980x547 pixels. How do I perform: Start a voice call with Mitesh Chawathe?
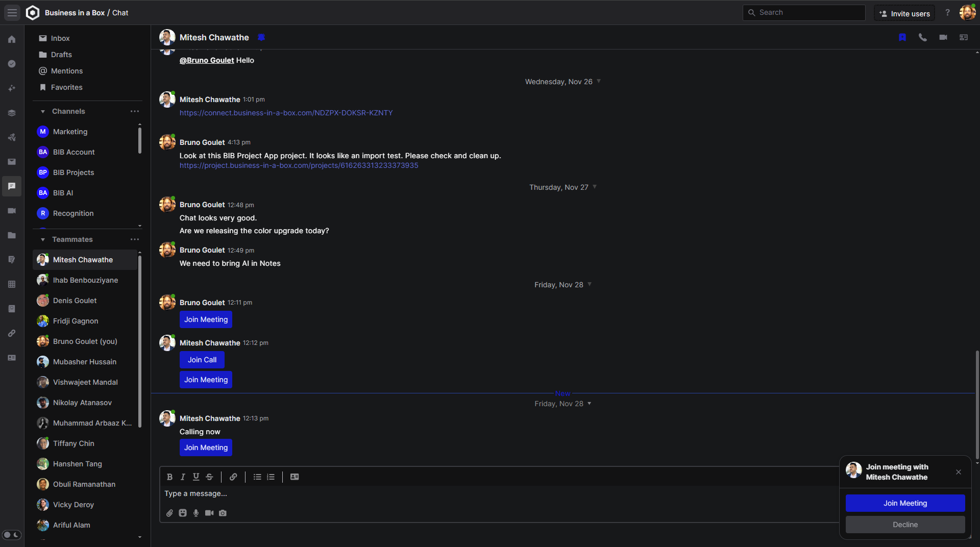click(x=923, y=37)
